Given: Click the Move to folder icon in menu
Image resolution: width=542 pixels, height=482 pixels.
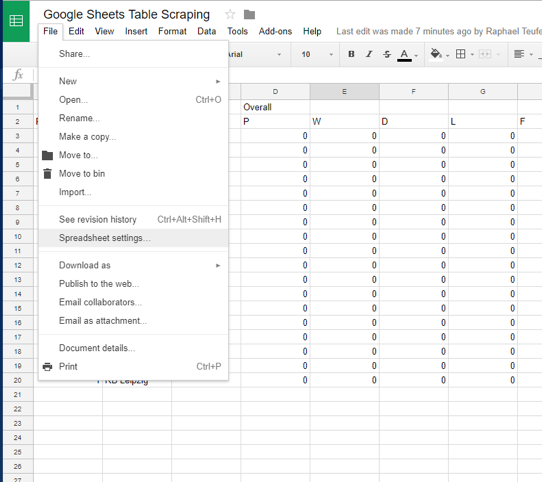Looking at the screenshot, I should 47,155.
